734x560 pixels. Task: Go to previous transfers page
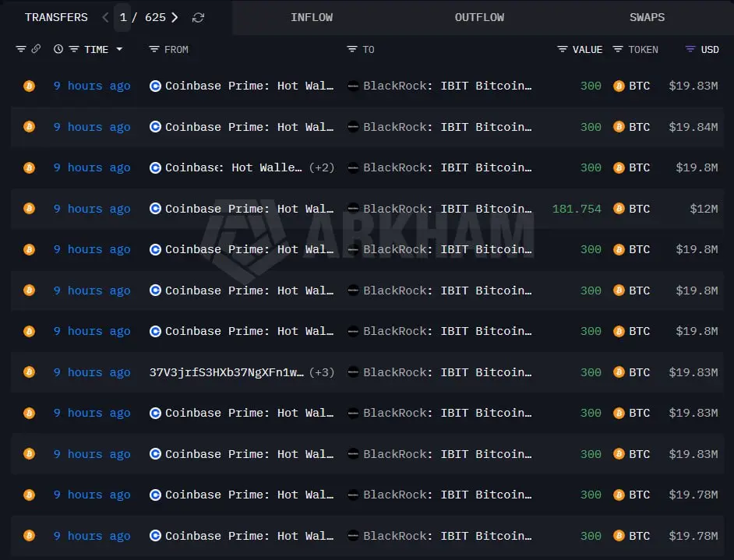tap(105, 17)
